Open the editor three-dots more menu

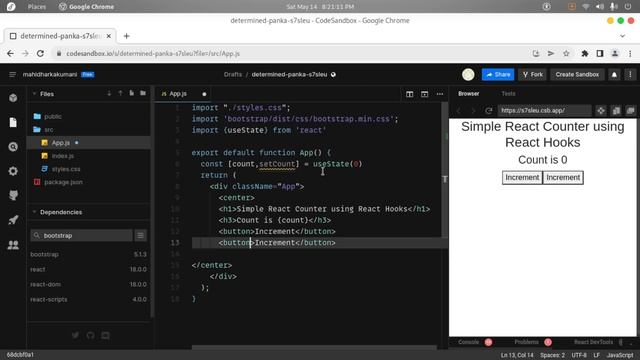click(440, 94)
